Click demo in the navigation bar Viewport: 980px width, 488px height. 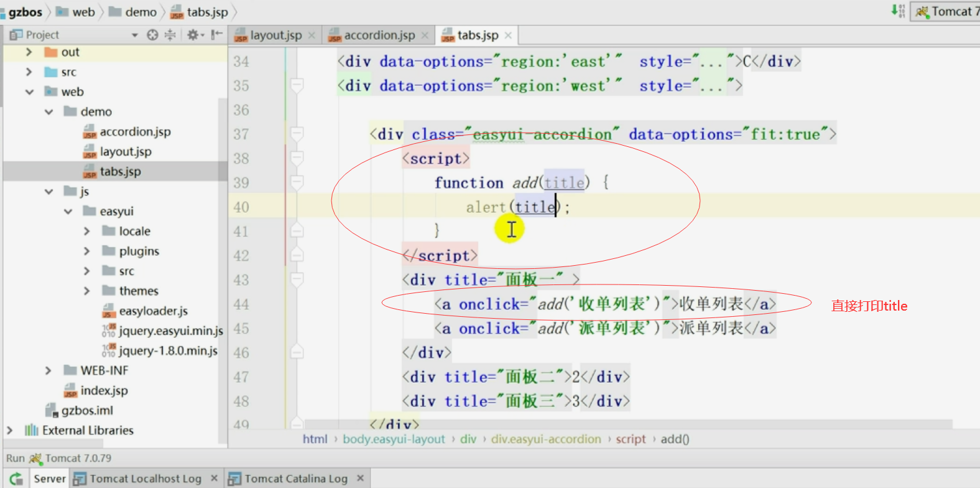141,12
